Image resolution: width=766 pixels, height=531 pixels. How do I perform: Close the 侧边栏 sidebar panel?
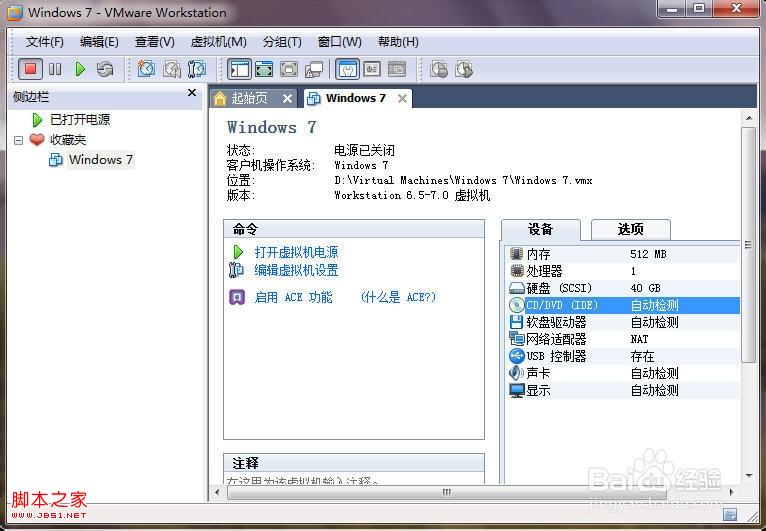click(192, 93)
